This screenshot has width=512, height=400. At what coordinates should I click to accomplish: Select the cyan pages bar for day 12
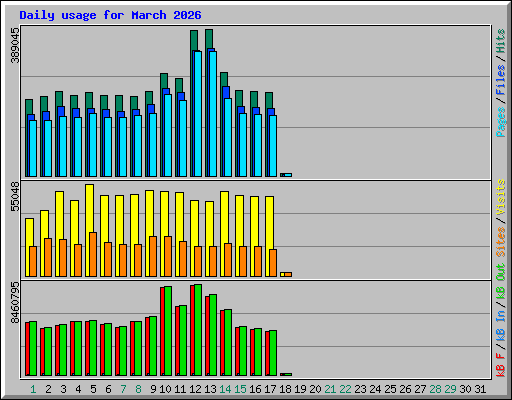[x=198, y=114]
